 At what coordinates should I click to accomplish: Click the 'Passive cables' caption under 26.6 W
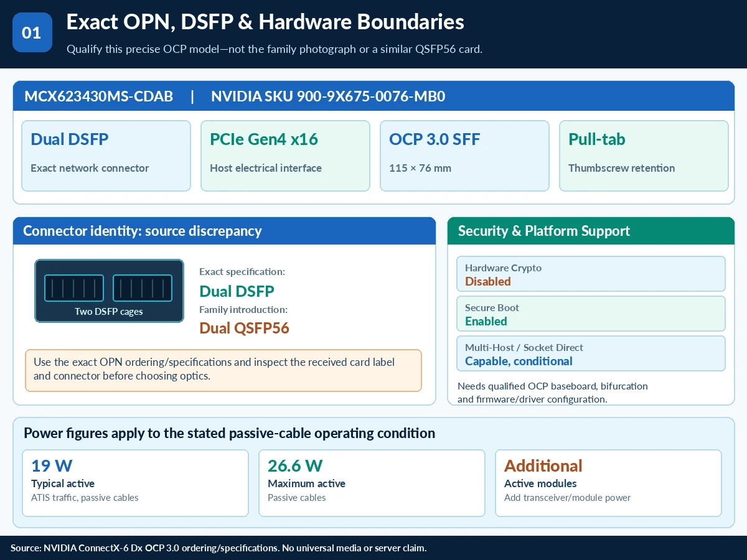(297, 498)
